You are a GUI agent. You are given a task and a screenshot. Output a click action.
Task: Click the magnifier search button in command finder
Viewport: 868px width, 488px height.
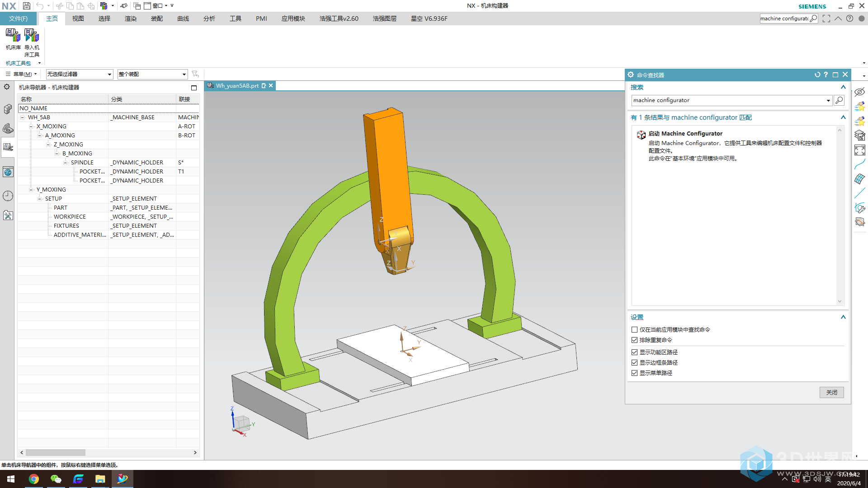pyautogui.click(x=839, y=100)
